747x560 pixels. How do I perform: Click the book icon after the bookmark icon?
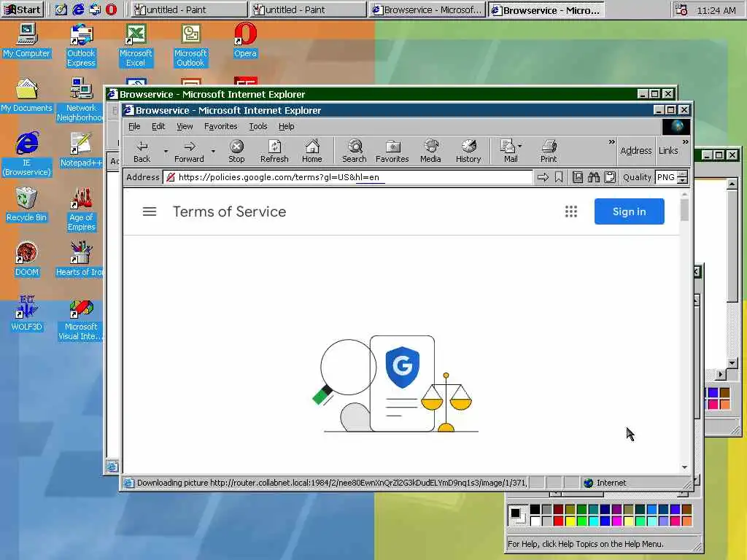(578, 178)
